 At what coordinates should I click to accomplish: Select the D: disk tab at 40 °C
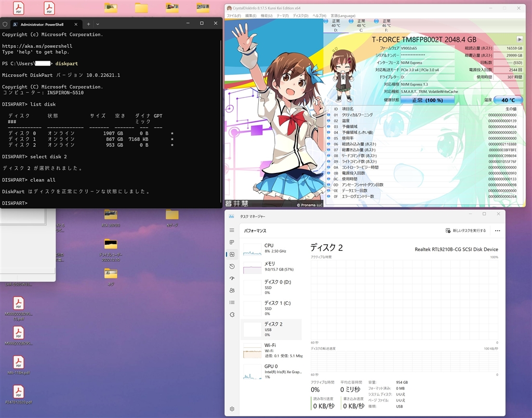pos(336,25)
